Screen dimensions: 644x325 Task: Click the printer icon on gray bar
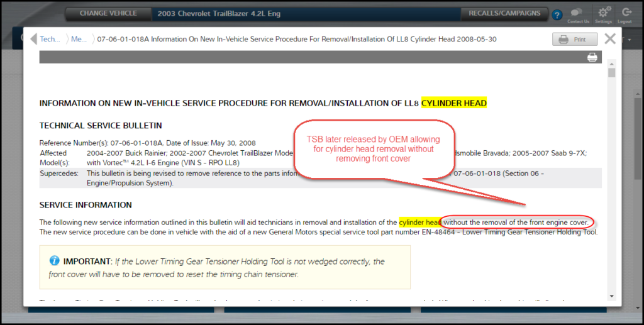tap(592, 57)
